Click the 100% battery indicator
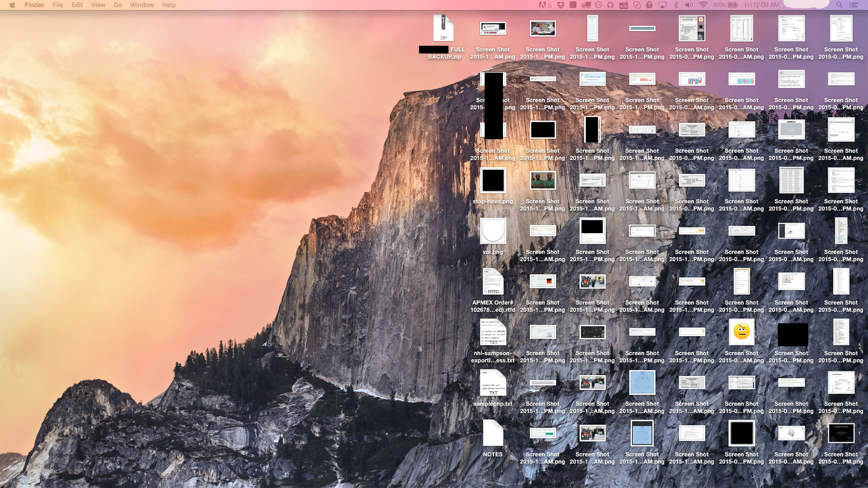The height and width of the screenshot is (488, 868). pyautogui.click(x=725, y=5)
